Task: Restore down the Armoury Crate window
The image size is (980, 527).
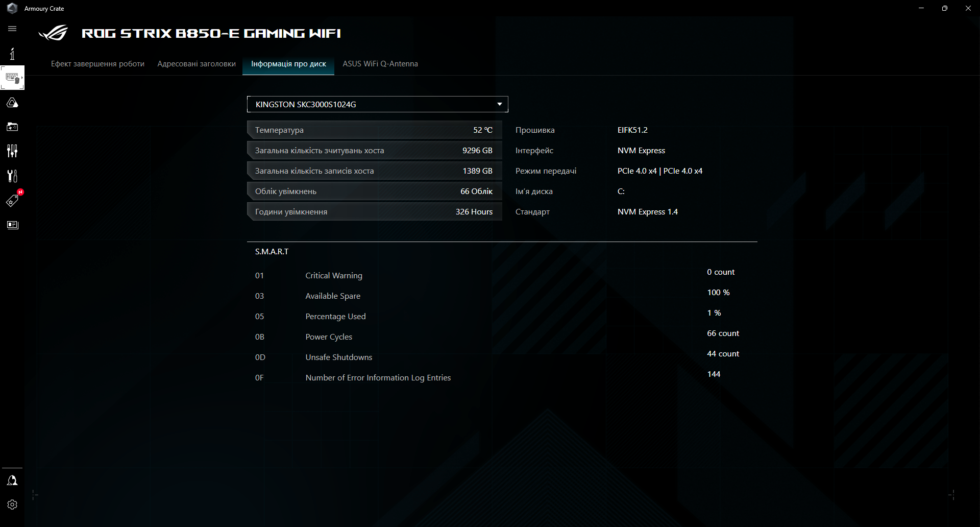Action: (x=945, y=8)
